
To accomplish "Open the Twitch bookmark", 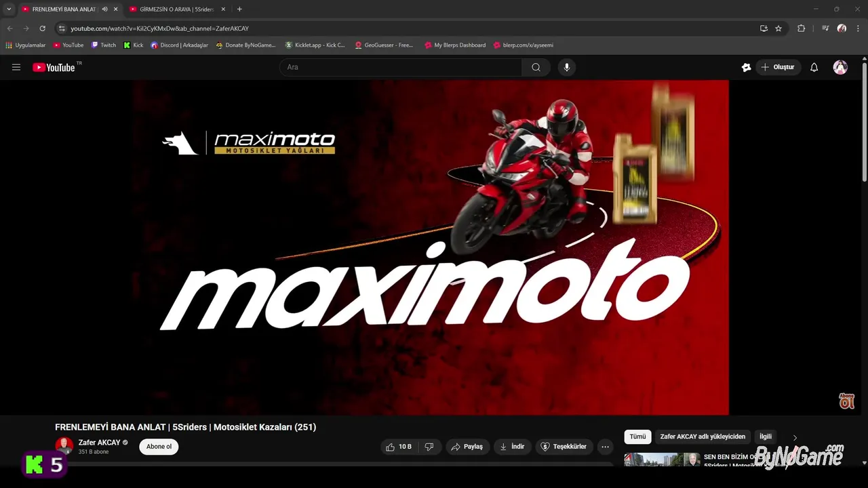I will pos(104,45).
